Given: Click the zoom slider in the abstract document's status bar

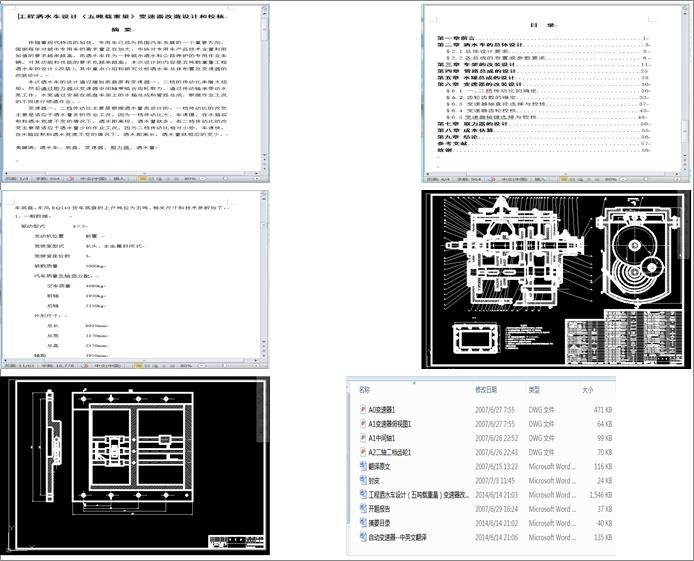Looking at the screenshot, I should pos(229,179).
